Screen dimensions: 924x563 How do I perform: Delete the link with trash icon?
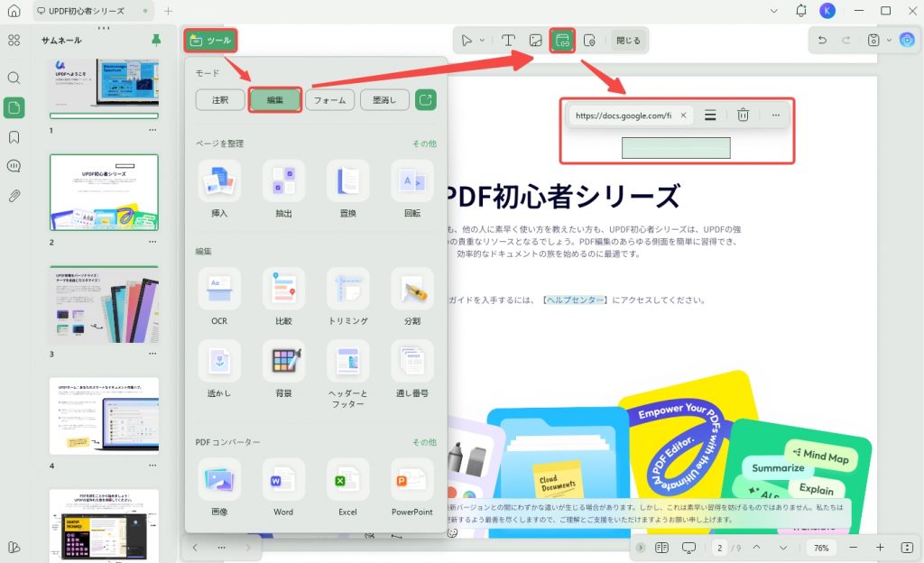pyautogui.click(x=744, y=115)
